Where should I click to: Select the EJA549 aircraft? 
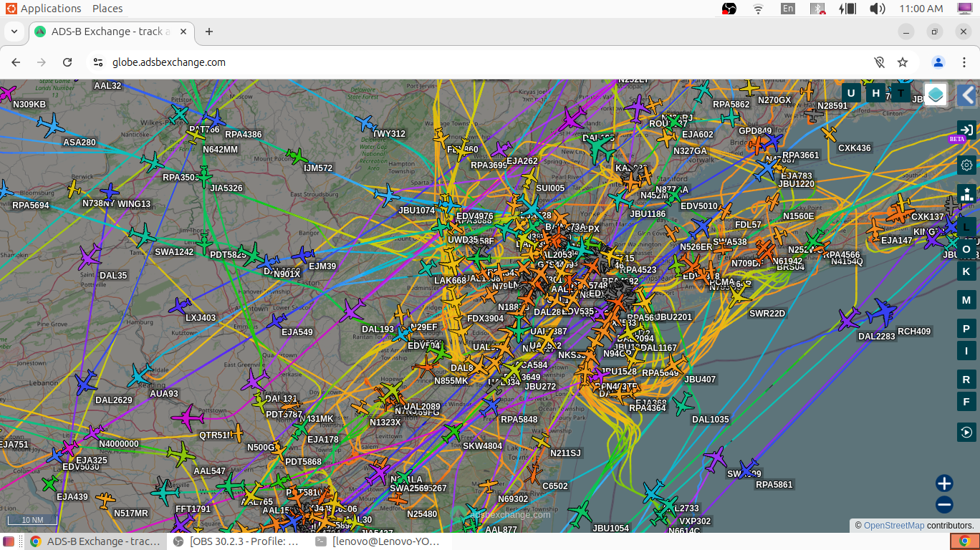click(276, 322)
